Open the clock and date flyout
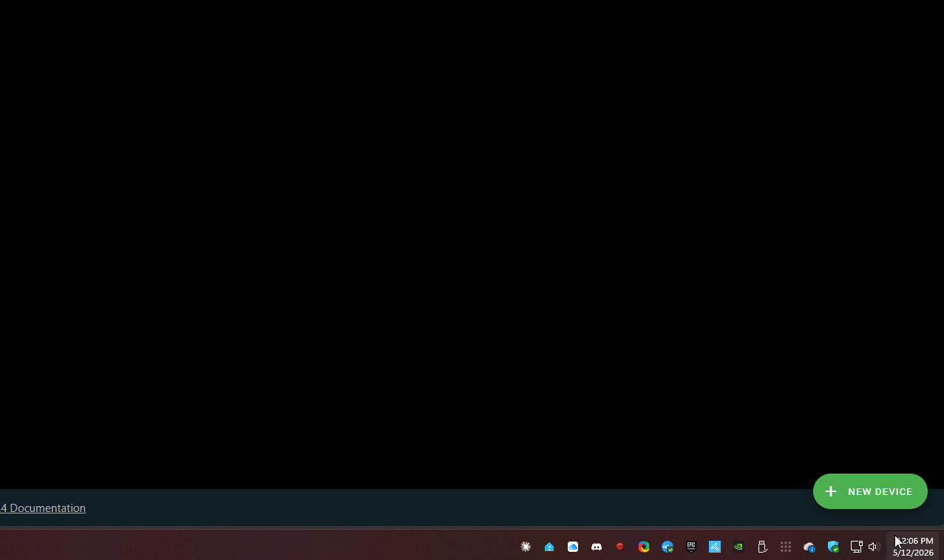Image resolution: width=944 pixels, height=560 pixels. click(x=913, y=547)
